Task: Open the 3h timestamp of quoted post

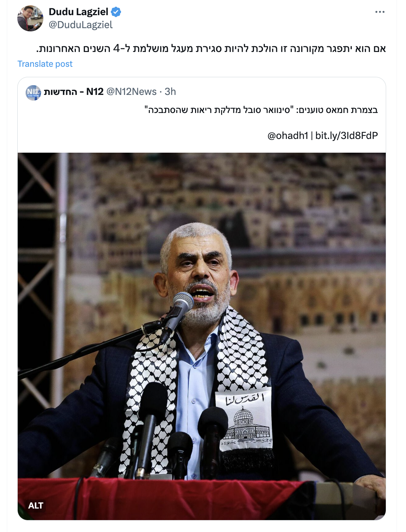Action: 170,92
